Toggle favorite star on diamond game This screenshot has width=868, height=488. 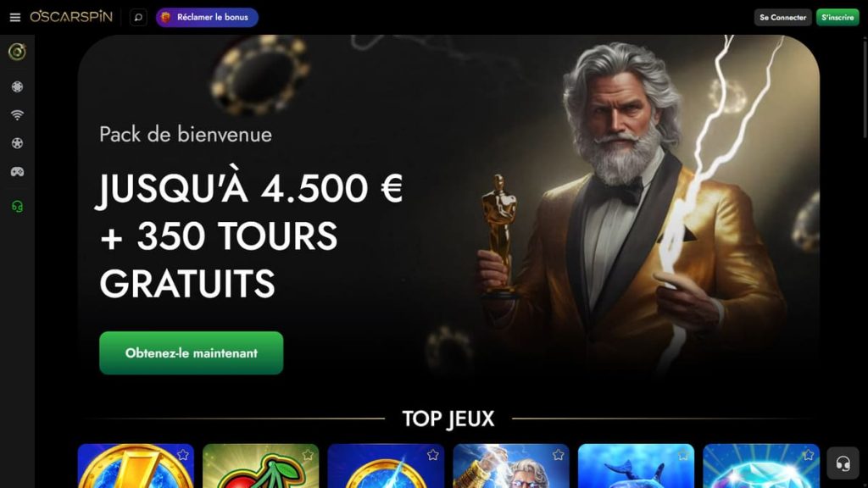(808, 455)
